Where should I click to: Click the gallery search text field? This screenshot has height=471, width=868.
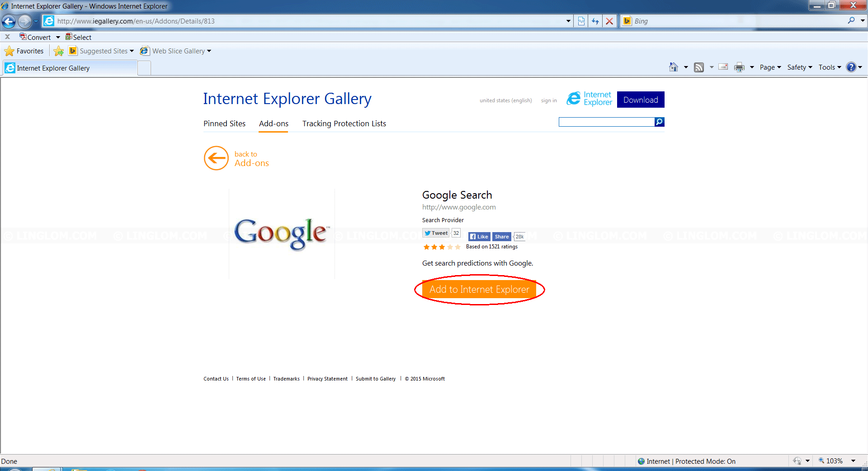[x=606, y=122]
